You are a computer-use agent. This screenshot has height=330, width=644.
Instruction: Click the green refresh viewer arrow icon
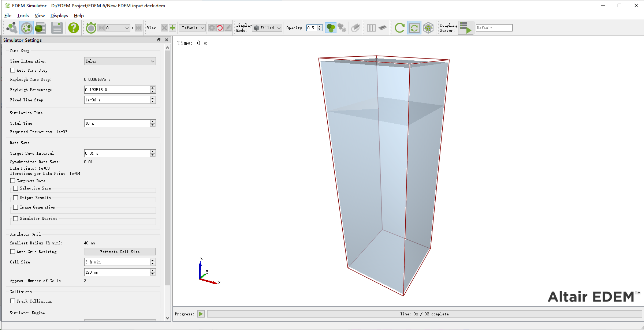coord(400,28)
